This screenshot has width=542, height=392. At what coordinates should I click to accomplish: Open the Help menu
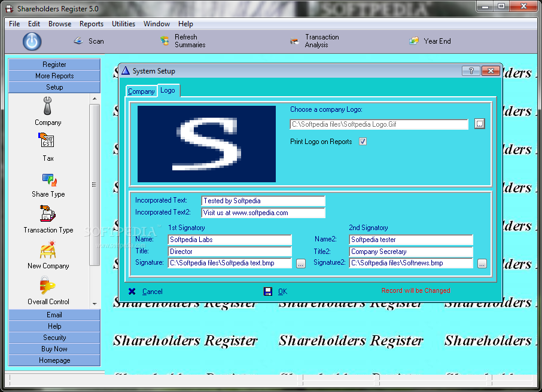click(x=185, y=24)
